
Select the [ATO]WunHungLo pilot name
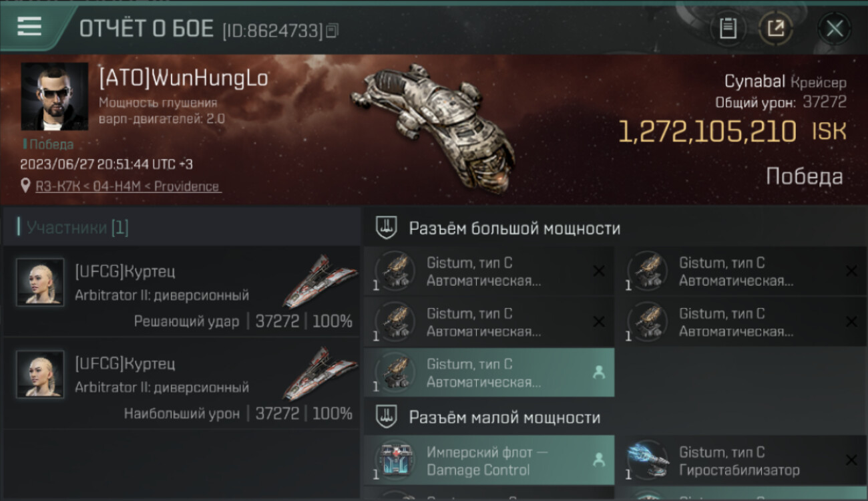[x=184, y=78]
